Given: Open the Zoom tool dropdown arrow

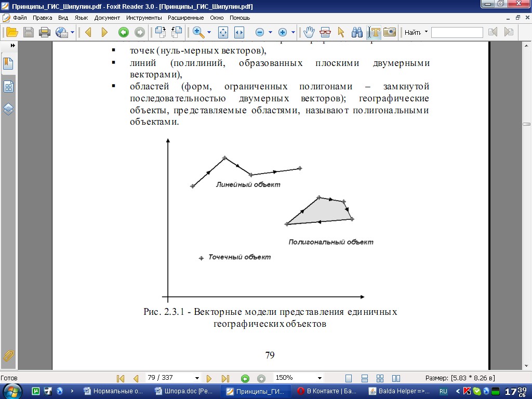Looking at the screenshot, I should tap(209, 32).
